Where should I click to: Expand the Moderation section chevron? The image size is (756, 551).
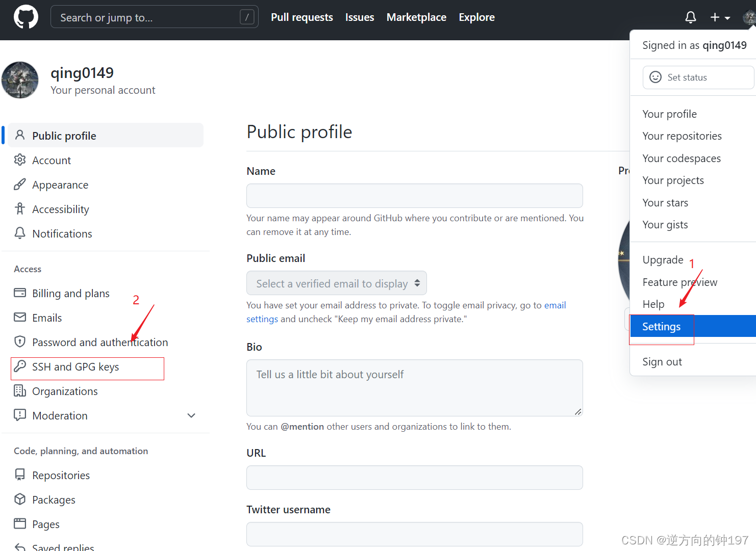coord(191,415)
